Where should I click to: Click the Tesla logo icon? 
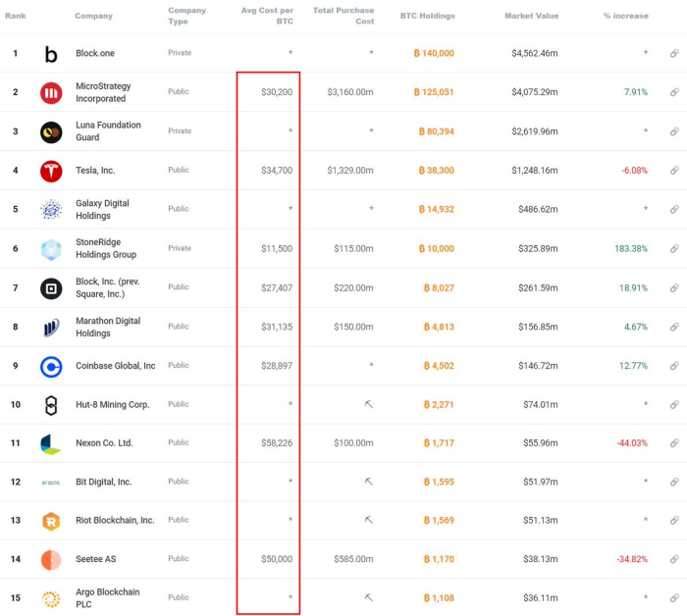tap(51, 171)
